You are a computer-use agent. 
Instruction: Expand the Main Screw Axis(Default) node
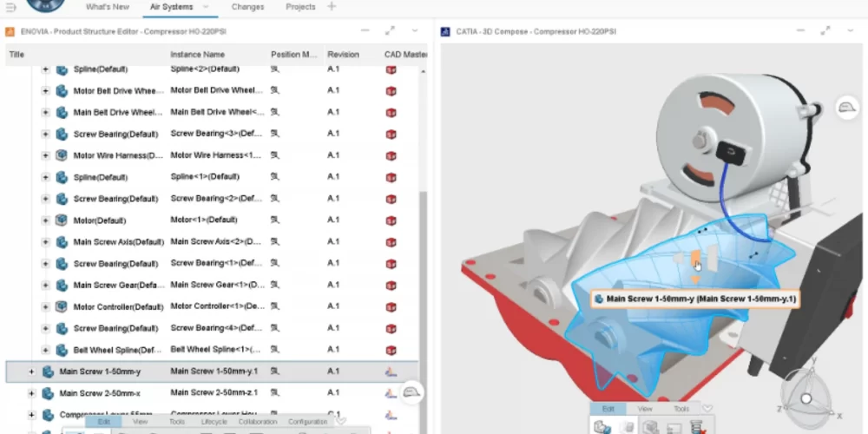tap(45, 242)
